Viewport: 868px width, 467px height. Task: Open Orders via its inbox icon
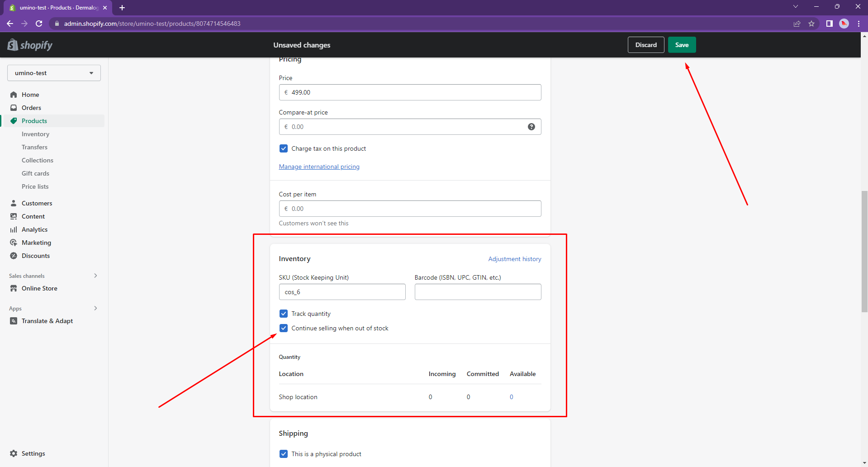click(x=14, y=108)
